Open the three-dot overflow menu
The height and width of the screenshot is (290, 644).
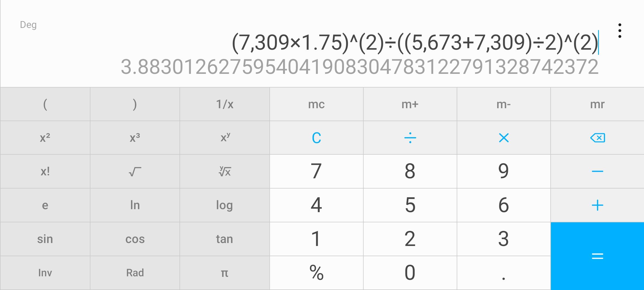pyautogui.click(x=620, y=31)
